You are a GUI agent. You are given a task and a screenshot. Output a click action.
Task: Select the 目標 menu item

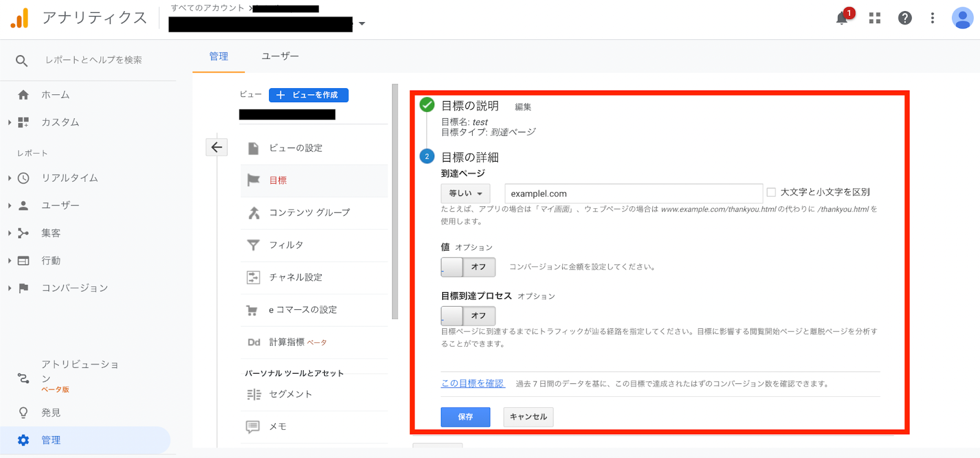[314, 181]
